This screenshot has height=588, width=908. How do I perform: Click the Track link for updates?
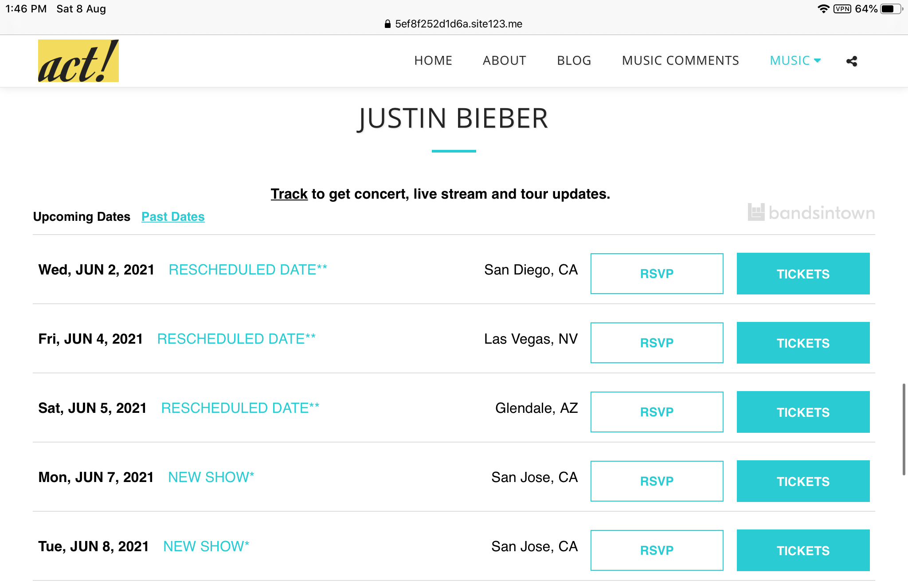click(x=289, y=194)
